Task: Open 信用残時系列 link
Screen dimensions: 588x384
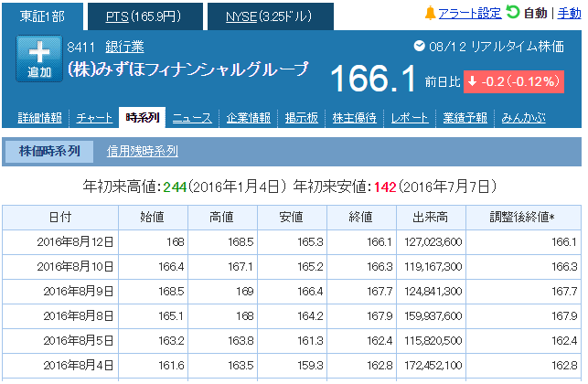Action: coord(142,152)
